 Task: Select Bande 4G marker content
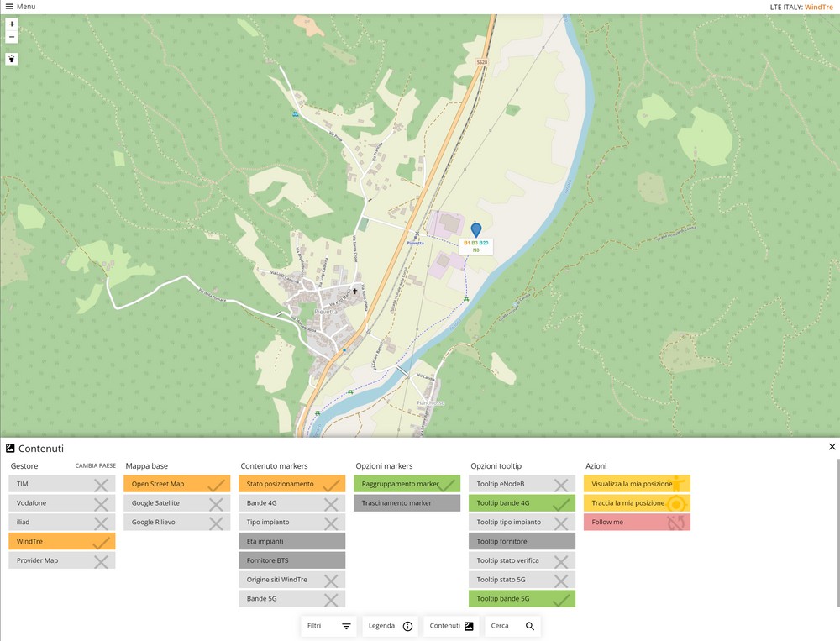pyautogui.click(x=291, y=503)
